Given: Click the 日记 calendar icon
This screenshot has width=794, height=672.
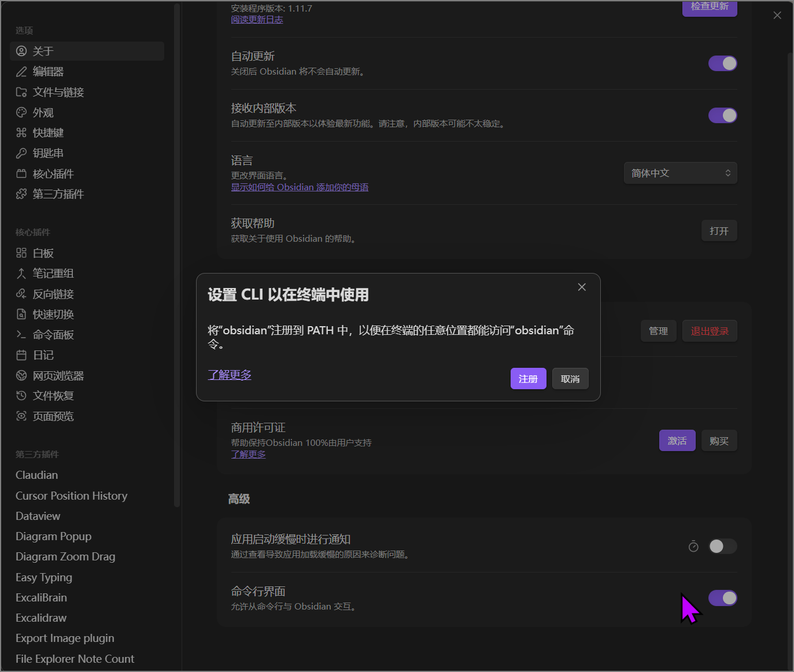Looking at the screenshot, I should coord(21,355).
